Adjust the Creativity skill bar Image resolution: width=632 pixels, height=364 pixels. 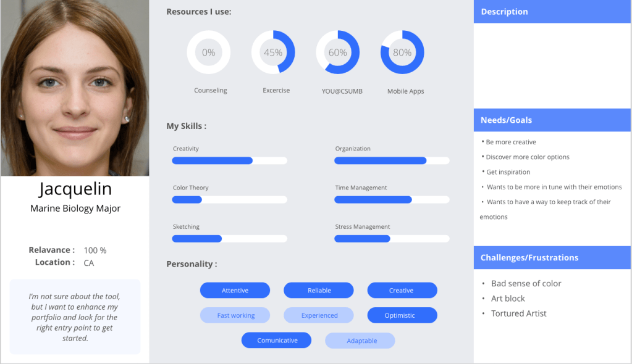coord(229,160)
